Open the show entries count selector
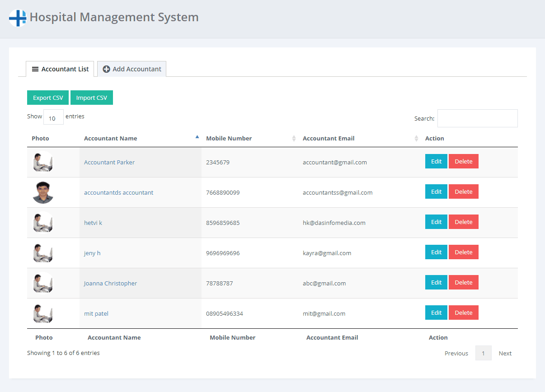The image size is (545, 392). click(x=53, y=117)
